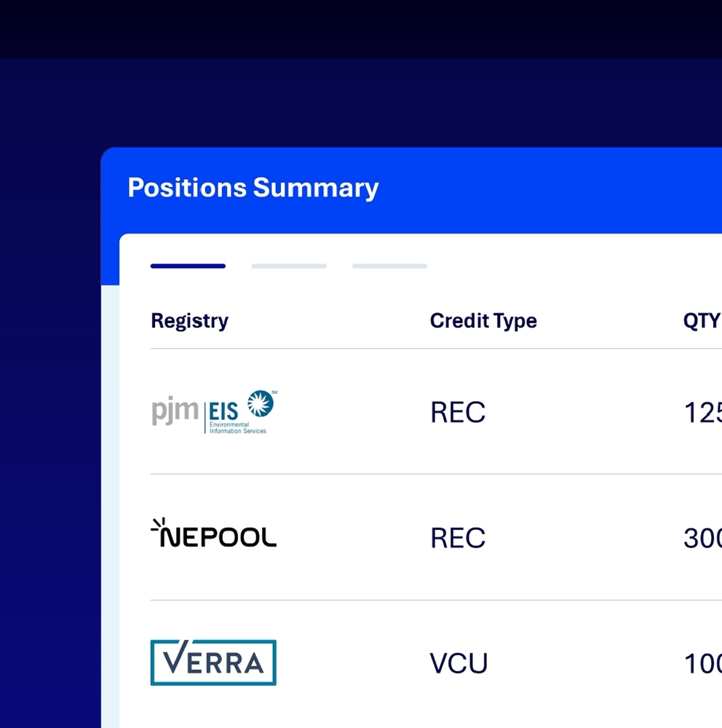Sort by the Credit Type column header
This screenshot has width=722, height=728.
[x=483, y=321]
